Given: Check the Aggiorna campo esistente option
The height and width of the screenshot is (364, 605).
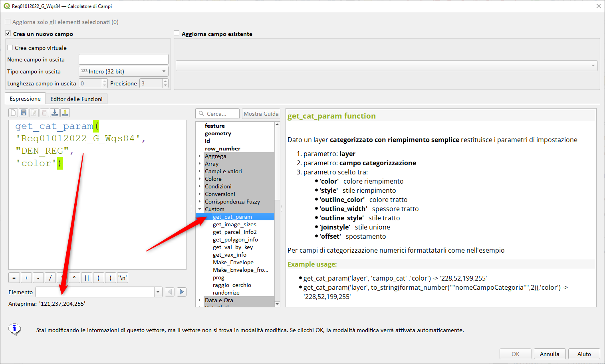Looking at the screenshot, I should coord(177,34).
